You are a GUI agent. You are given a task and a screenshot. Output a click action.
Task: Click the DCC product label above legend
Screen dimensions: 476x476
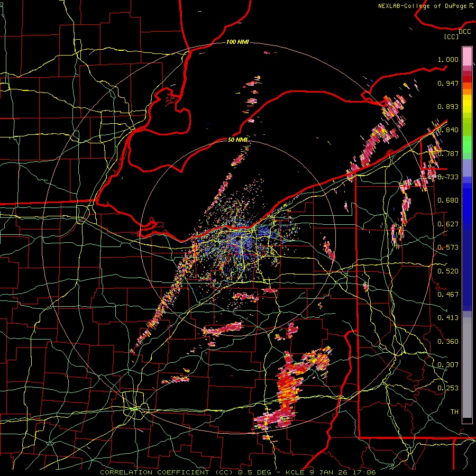pyautogui.click(x=464, y=32)
